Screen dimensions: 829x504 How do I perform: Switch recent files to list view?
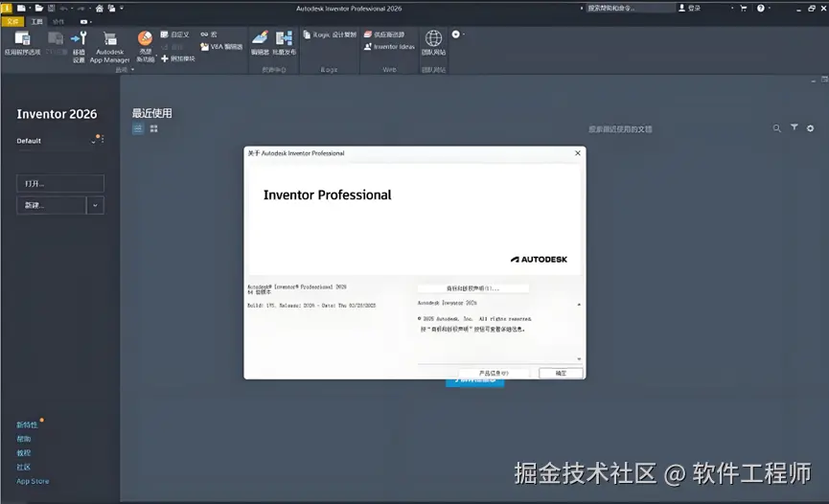click(138, 128)
